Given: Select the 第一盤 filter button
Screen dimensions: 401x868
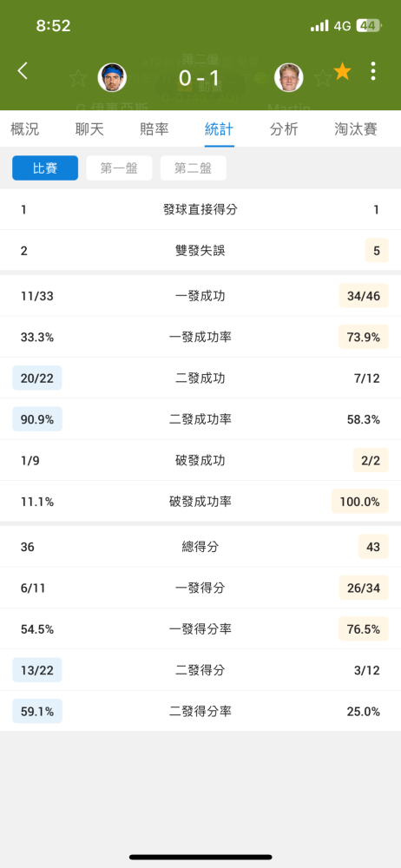Looking at the screenshot, I should 119,168.
